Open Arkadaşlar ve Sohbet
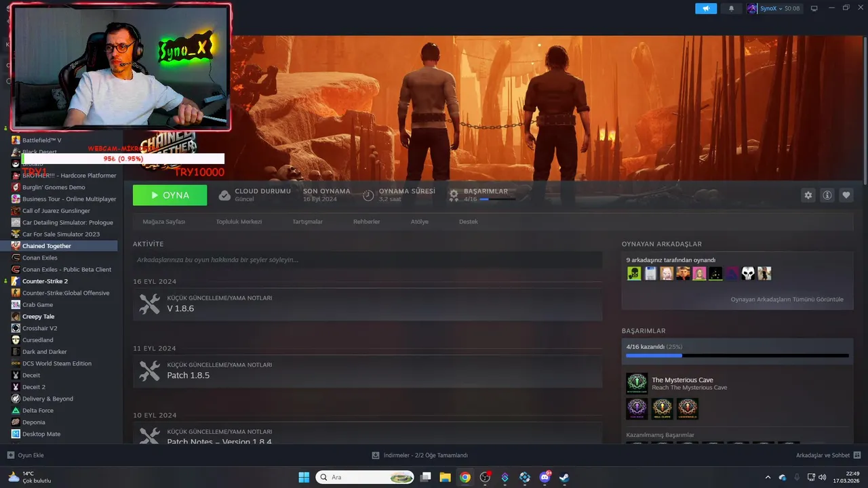 pos(829,455)
